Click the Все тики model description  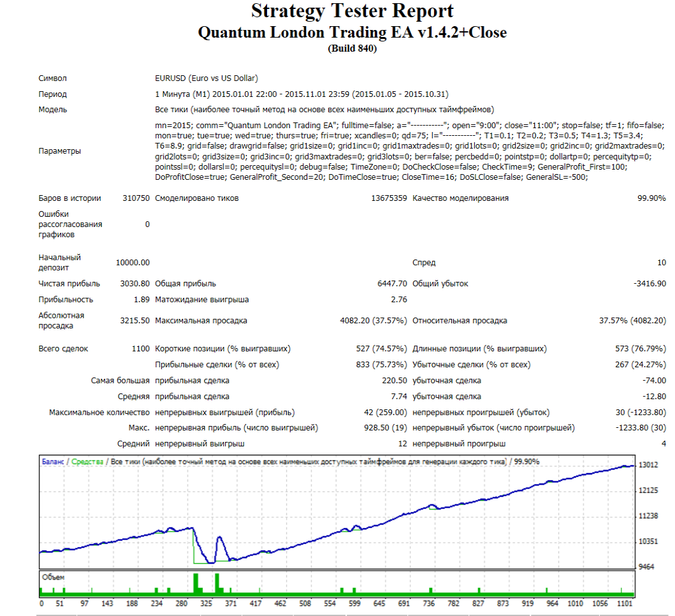[324, 110]
